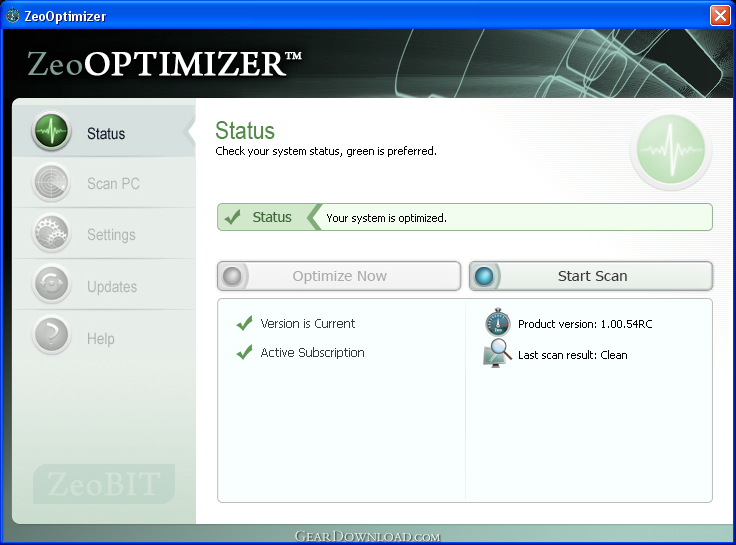This screenshot has width=736, height=545.
Task: Click the stopwatch product version icon
Action: (x=498, y=322)
